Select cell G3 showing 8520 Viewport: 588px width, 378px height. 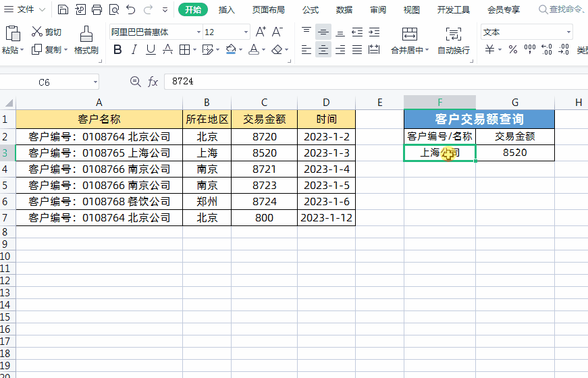[515, 153]
